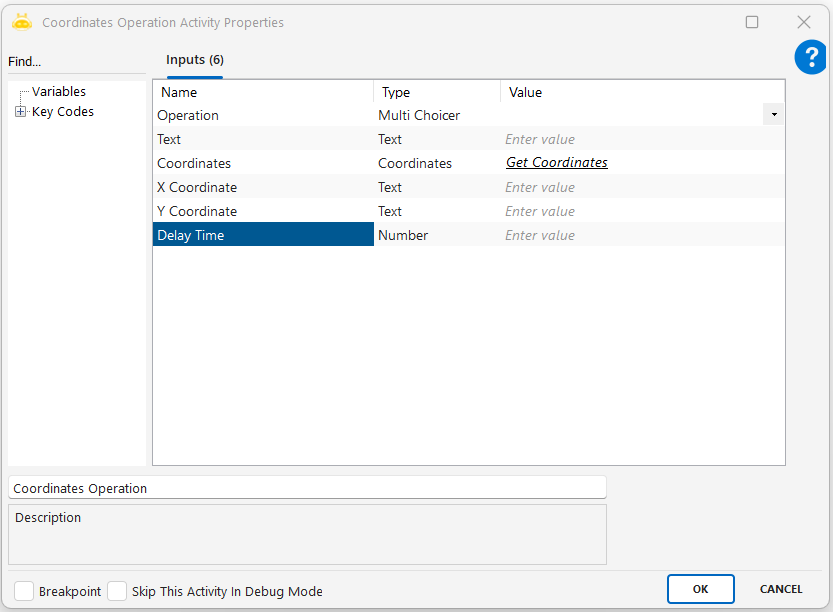Click the Y Coordinate value field
This screenshot has height=612, width=833.
click(x=640, y=211)
